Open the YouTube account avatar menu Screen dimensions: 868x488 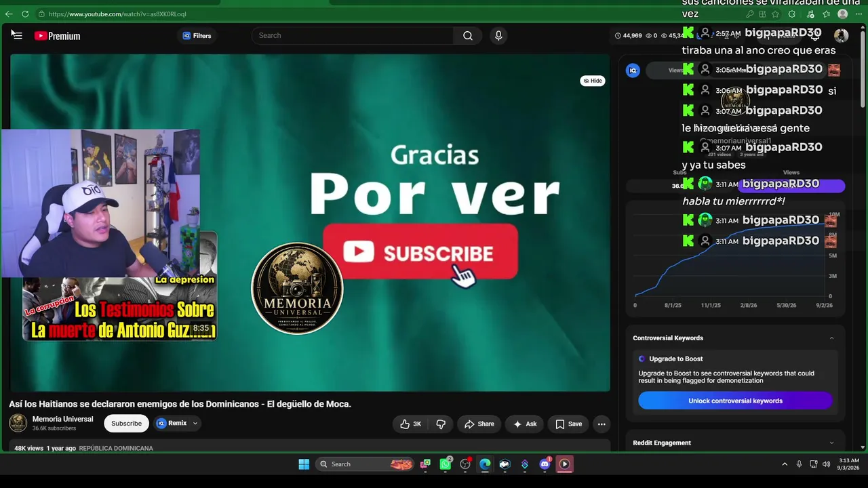[841, 36]
